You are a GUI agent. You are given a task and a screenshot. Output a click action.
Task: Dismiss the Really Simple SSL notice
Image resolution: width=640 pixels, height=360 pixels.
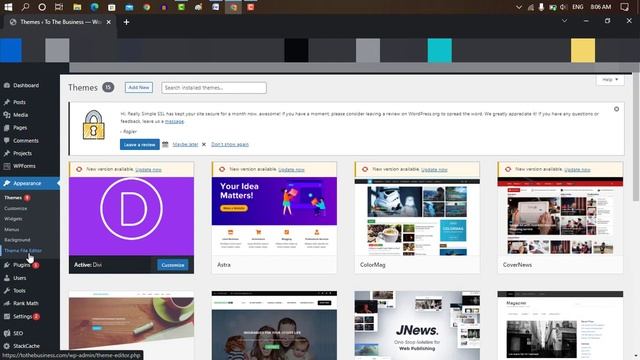click(616, 109)
